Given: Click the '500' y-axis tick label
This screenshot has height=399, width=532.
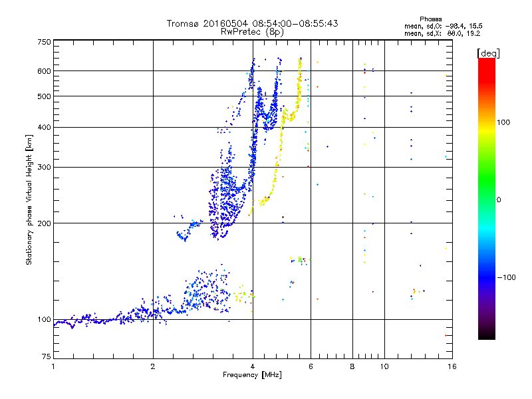Looking at the screenshot, I should tap(45, 96).
